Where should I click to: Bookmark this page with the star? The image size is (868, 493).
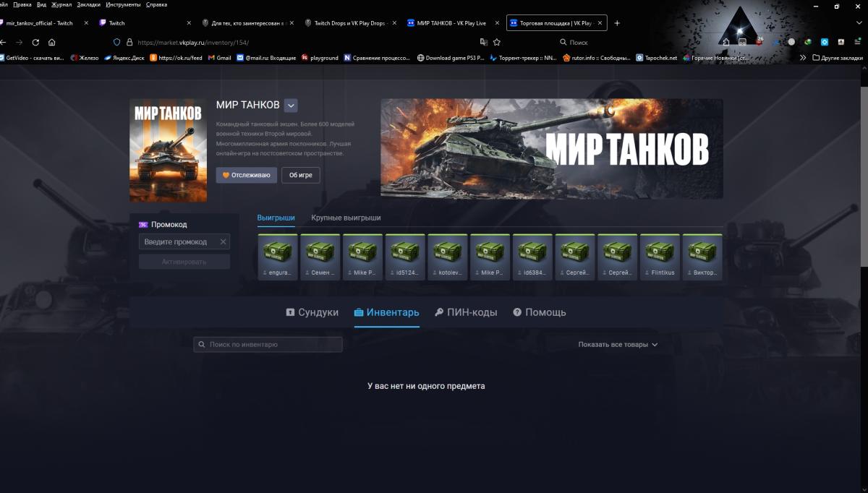(x=497, y=43)
